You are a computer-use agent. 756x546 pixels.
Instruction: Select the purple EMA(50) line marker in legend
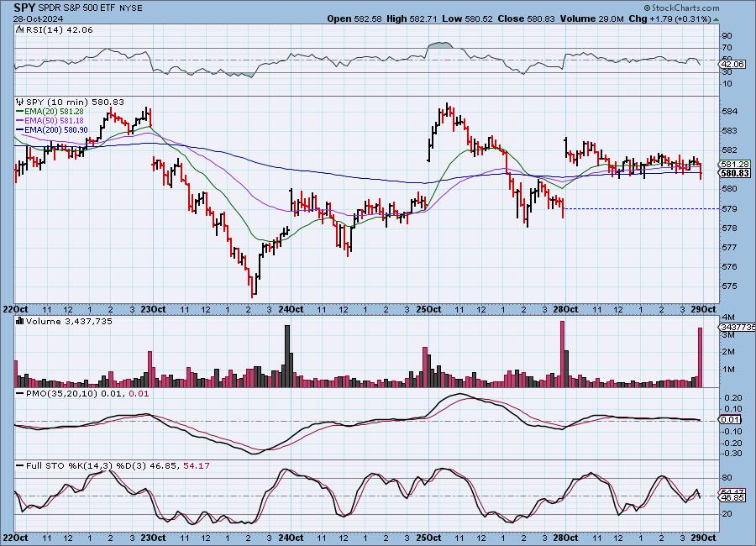[20, 121]
